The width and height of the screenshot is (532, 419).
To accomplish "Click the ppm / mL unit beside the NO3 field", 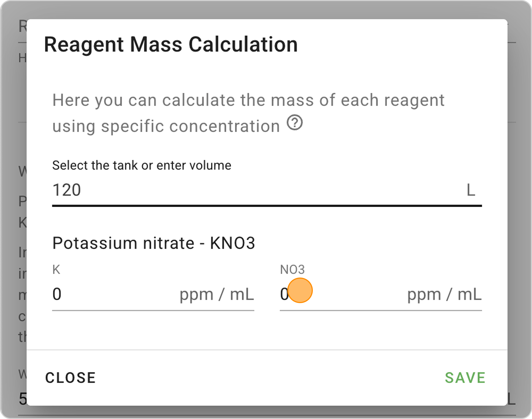I will pyautogui.click(x=444, y=295).
